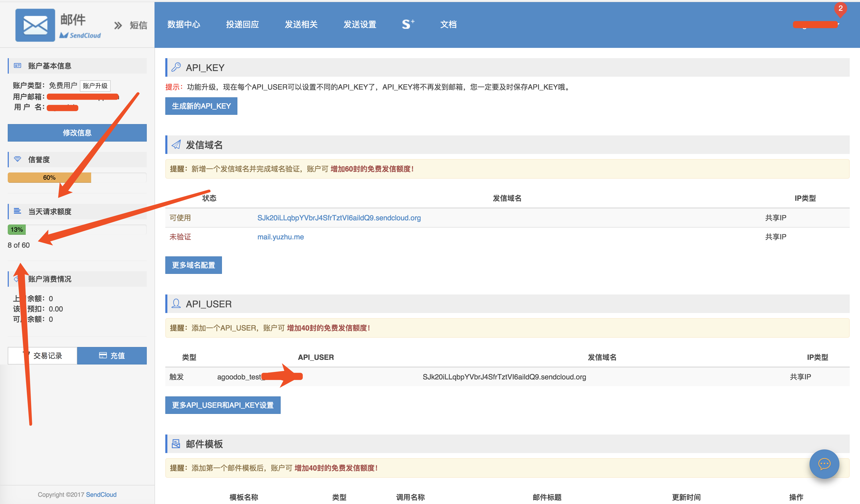
Task: Open the 文档 menu item
Action: coord(448,24)
